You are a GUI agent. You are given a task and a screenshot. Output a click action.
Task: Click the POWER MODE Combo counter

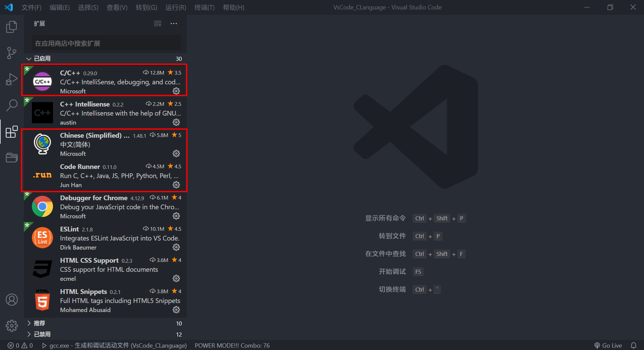[232, 345]
